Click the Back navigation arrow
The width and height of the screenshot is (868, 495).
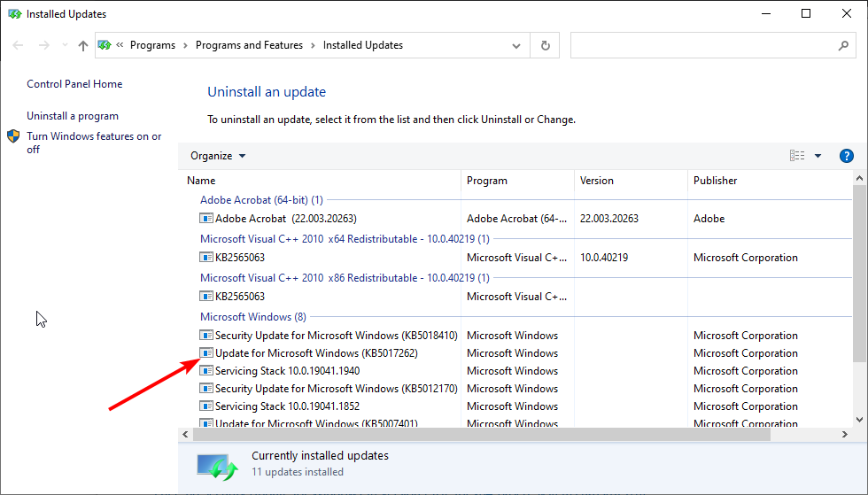point(18,45)
